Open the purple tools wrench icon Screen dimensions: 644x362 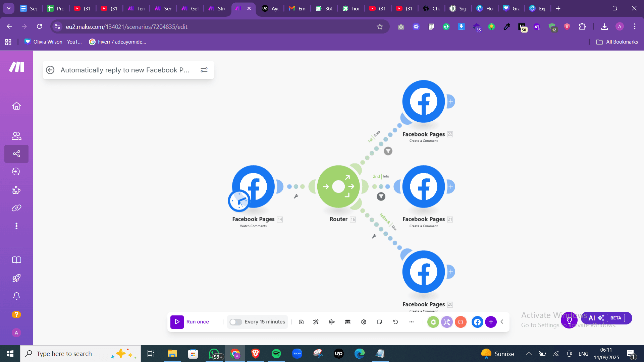tap(447, 322)
